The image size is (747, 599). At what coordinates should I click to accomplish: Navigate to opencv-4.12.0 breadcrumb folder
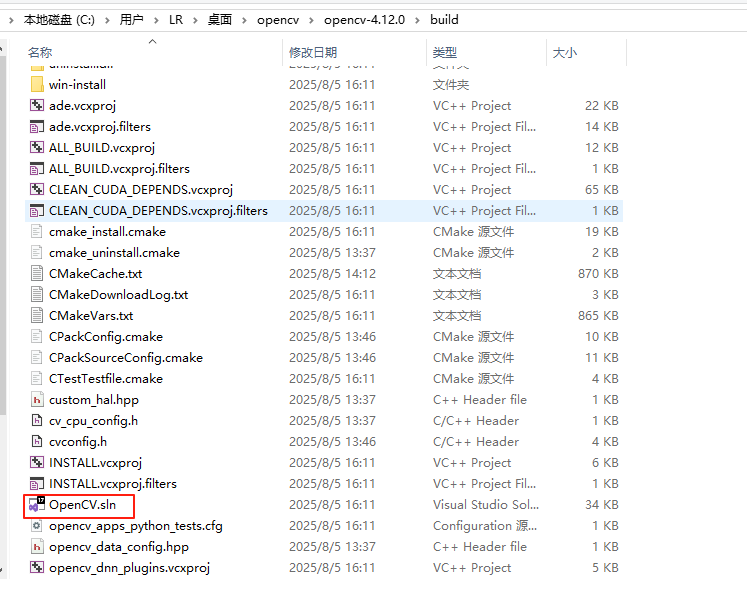pos(364,20)
